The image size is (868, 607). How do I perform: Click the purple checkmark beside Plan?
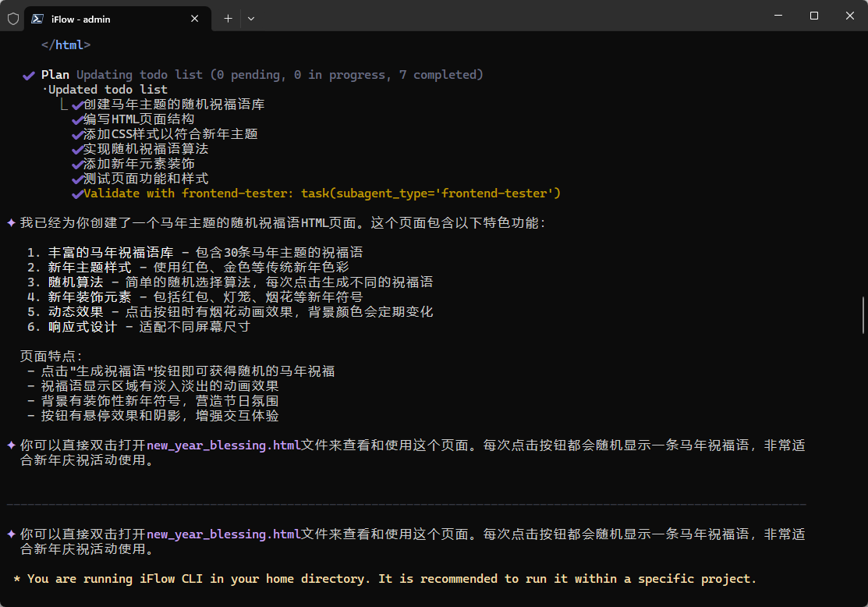(x=29, y=75)
